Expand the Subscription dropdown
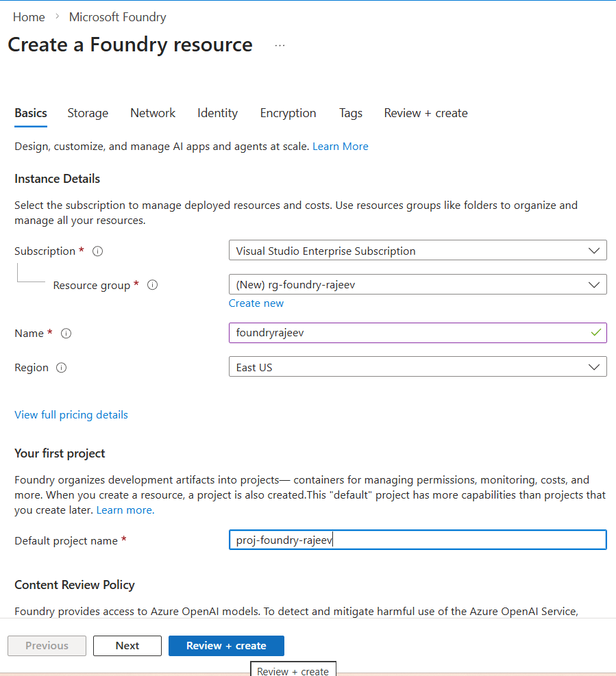 (417, 251)
